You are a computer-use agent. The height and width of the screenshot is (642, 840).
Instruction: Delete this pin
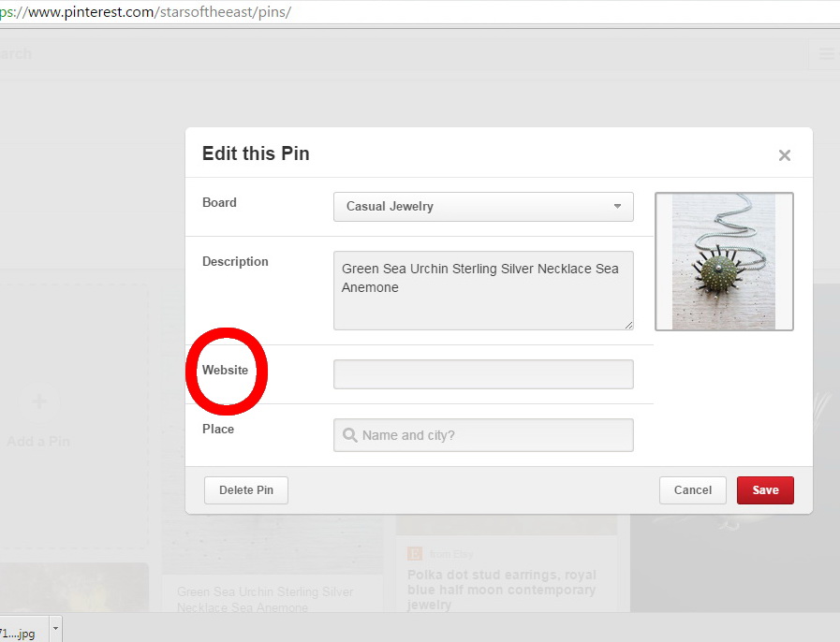[x=245, y=489]
